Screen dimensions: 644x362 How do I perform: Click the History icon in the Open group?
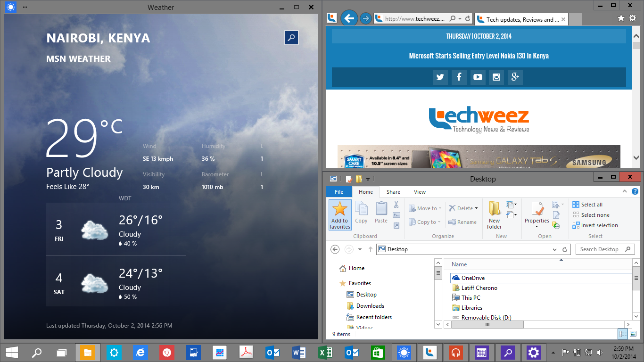coord(556,225)
